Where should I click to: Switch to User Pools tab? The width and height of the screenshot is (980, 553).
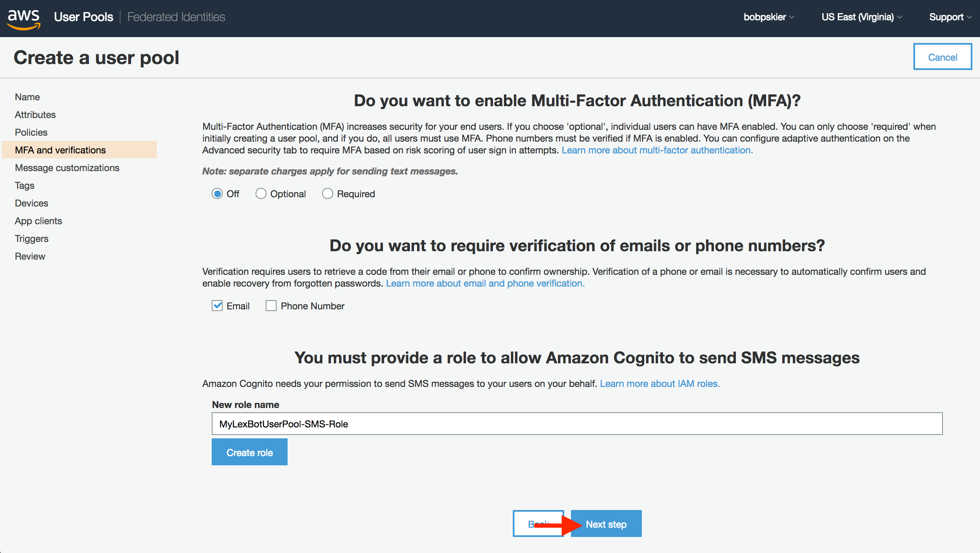83,17
